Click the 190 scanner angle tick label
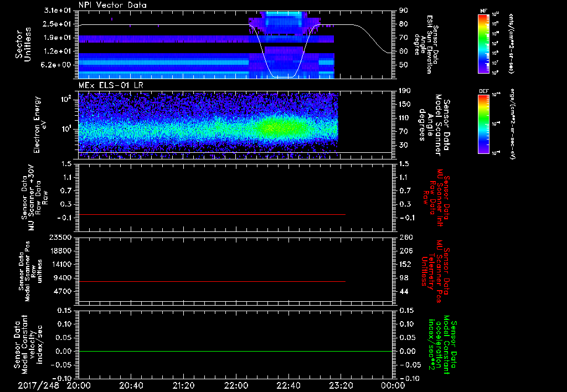The height and width of the screenshot is (392, 567). coord(404,91)
